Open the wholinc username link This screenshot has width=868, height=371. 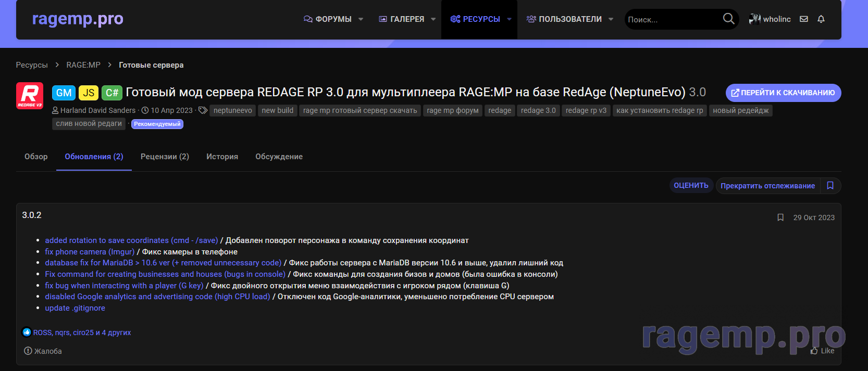[777, 19]
